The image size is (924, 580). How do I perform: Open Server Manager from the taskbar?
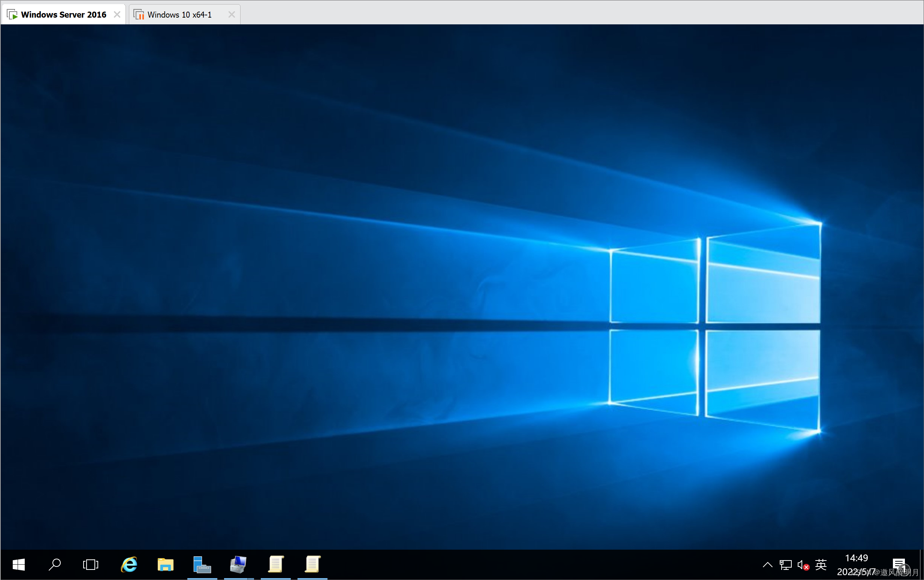(x=202, y=564)
